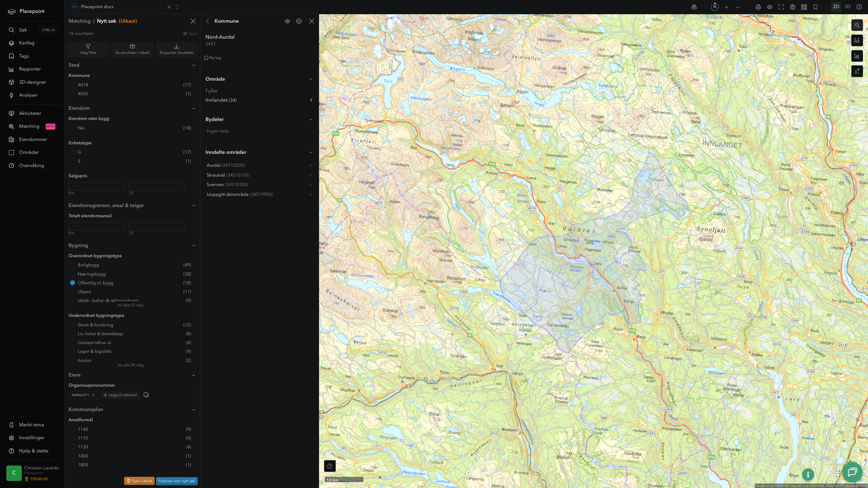Image resolution: width=868 pixels, height=488 pixels.
Task: Click Se resultater i tabell
Action: 132,49
